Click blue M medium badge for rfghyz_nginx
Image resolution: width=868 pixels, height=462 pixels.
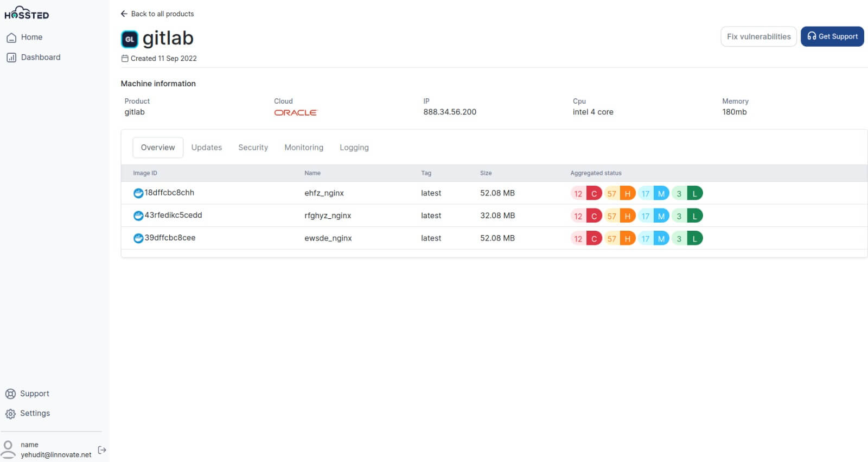coord(661,216)
